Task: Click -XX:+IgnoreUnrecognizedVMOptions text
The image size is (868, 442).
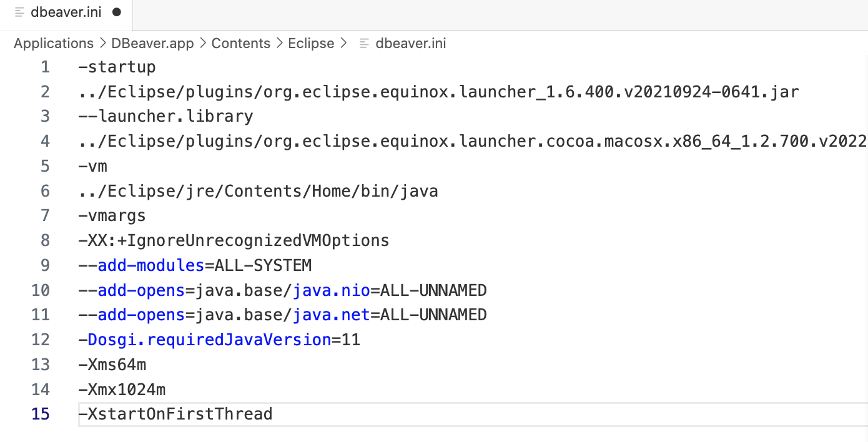Action: click(x=234, y=240)
